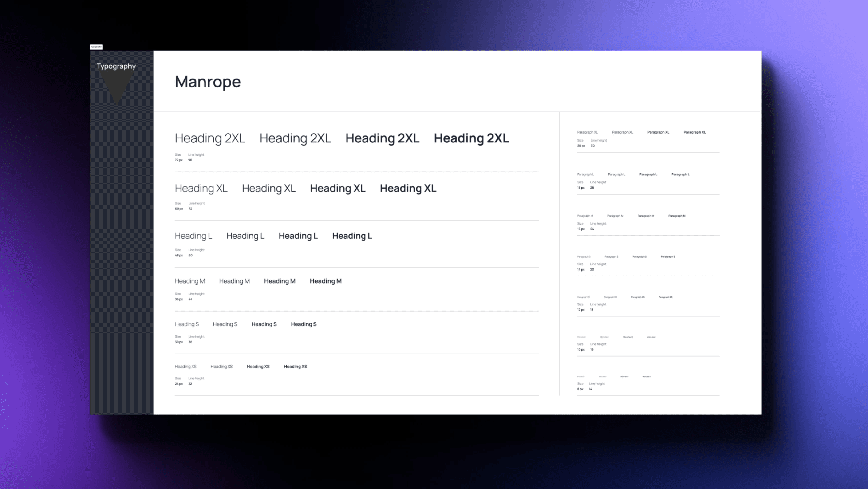868x489 pixels.
Task: Select the boldest 'Paragraph XL' sample
Action: point(694,132)
